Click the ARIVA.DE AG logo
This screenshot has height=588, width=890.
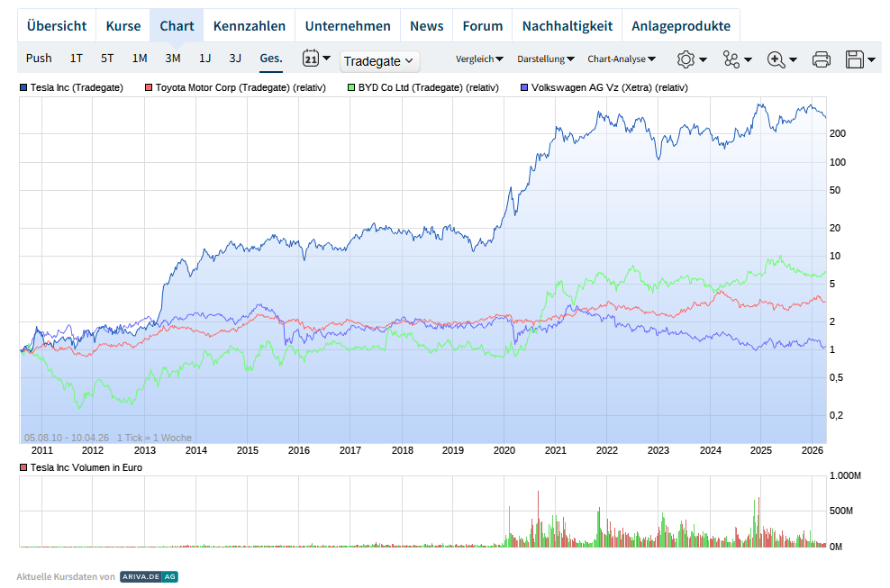pyautogui.click(x=149, y=576)
